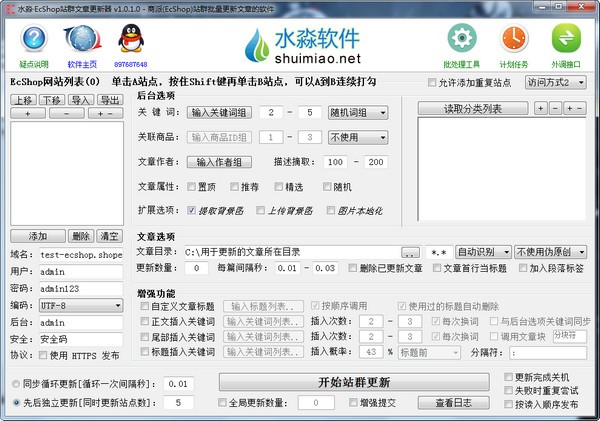Check 删除已更新文章 option
The width and height of the screenshot is (600, 421).
click(352, 268)
